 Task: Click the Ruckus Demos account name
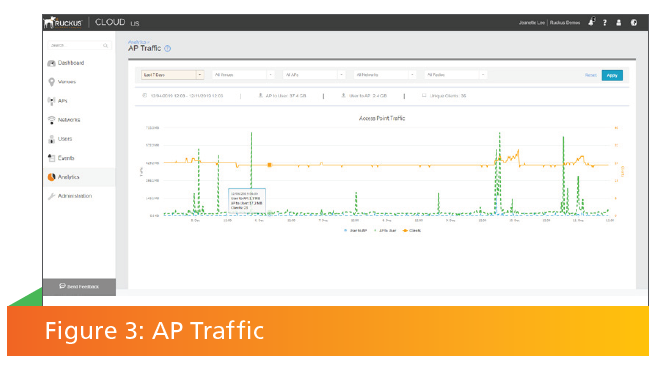[x=565, y=23]
